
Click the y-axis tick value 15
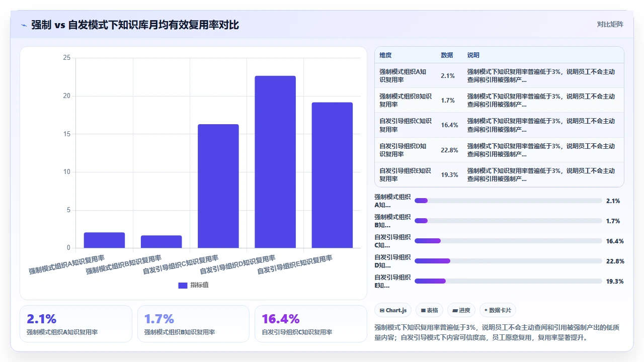pyautogui.click(x=67, y=134)
